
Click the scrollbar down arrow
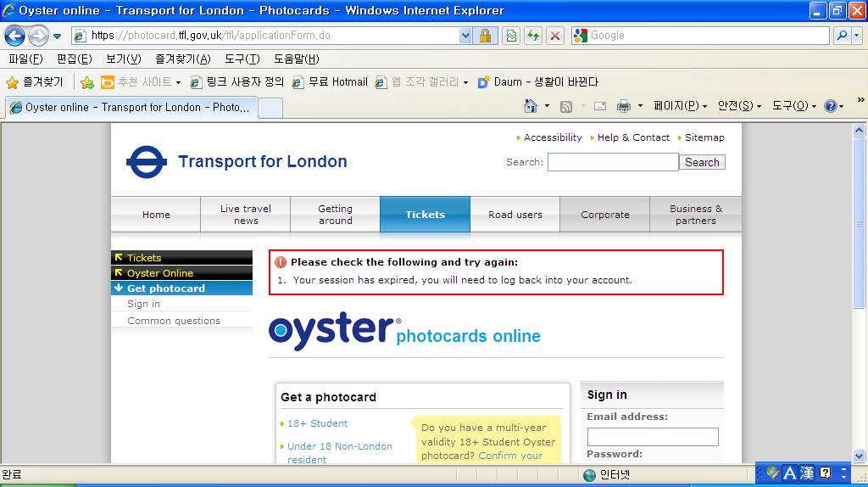pos(859,457)
